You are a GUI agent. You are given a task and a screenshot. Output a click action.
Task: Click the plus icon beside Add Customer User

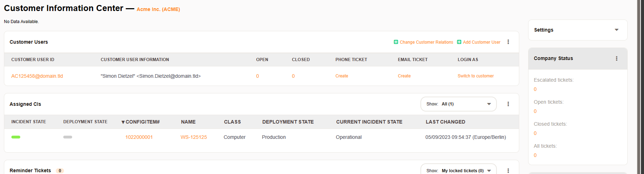click(x=459, y=42)
